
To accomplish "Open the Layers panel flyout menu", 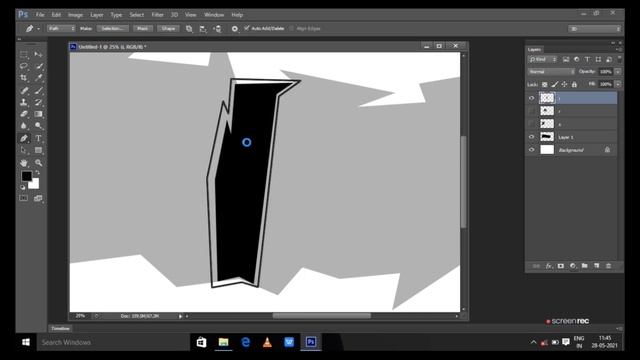I will (619, 49).
